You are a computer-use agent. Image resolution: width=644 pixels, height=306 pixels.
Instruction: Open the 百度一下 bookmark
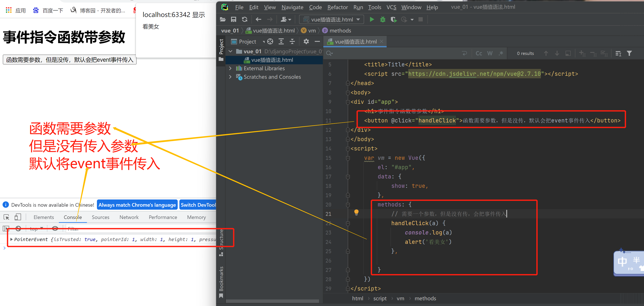point(48,10)
